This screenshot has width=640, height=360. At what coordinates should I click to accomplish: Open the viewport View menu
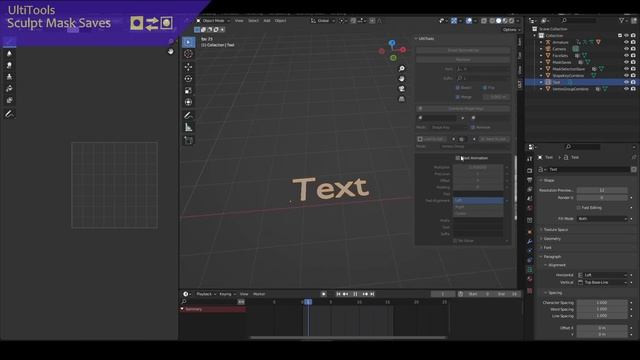tap(239, 20)
